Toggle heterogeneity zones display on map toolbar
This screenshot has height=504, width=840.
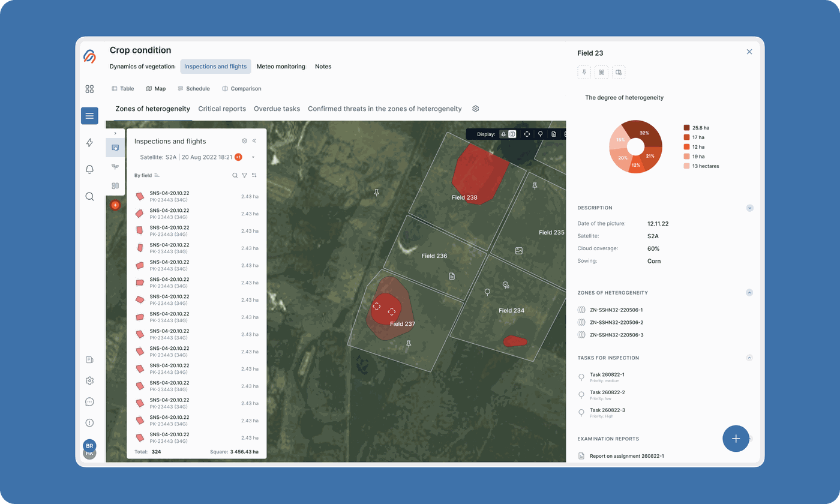[x=512, y=134]
